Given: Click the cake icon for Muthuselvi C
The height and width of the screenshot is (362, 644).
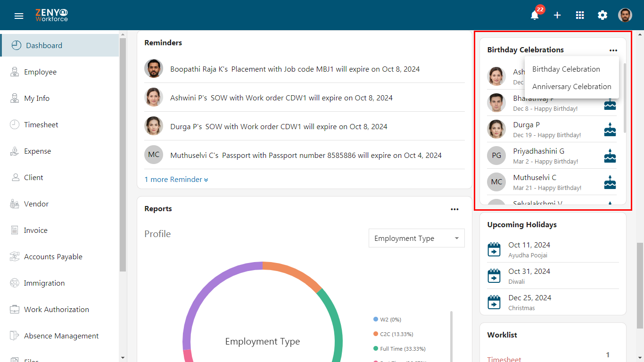Looking at the screenshot, I should 610,182.
